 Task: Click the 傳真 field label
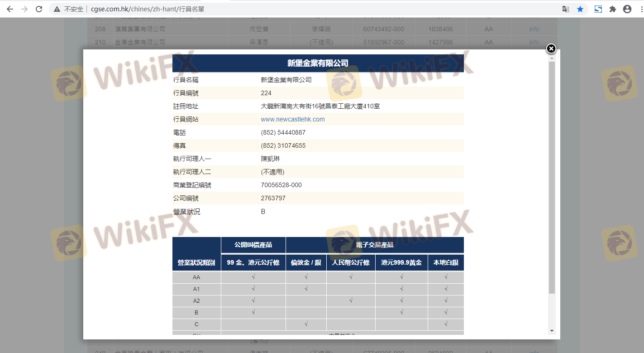point(180,145)
